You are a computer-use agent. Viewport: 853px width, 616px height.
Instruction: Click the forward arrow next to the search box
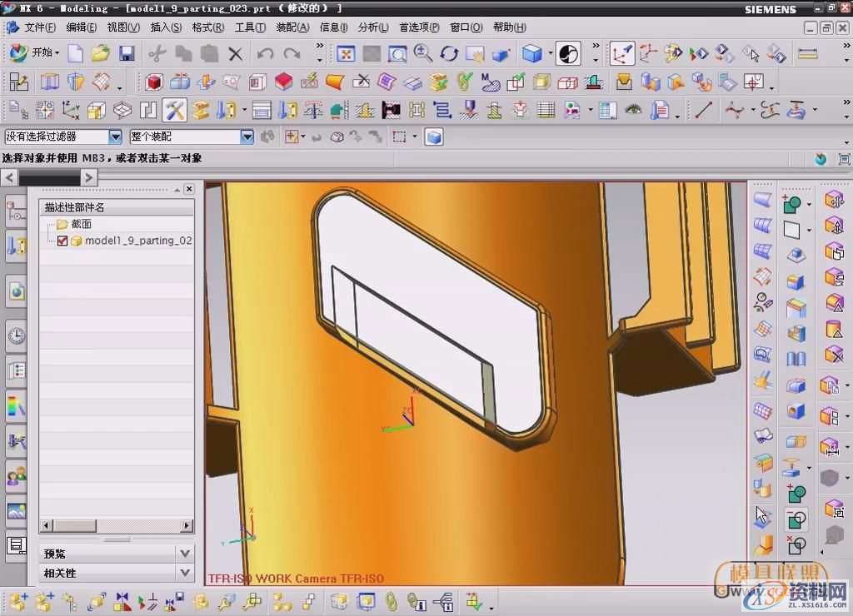(x=87, y=177)
